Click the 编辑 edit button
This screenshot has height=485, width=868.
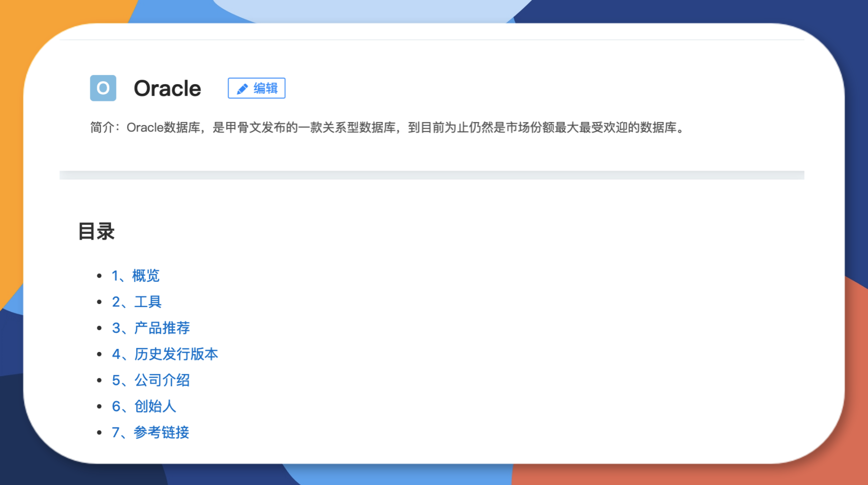[x=256, y=88]
